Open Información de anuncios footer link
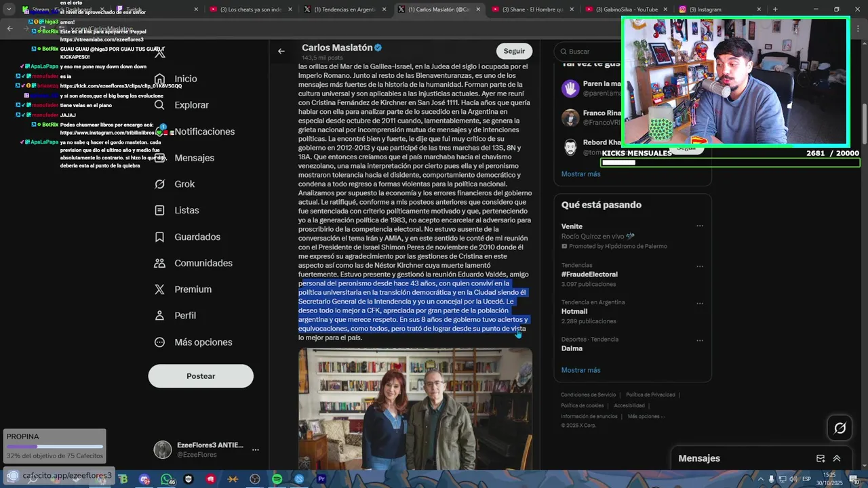The height and width of the screenshot is (488, 868). tap(589, 416)
